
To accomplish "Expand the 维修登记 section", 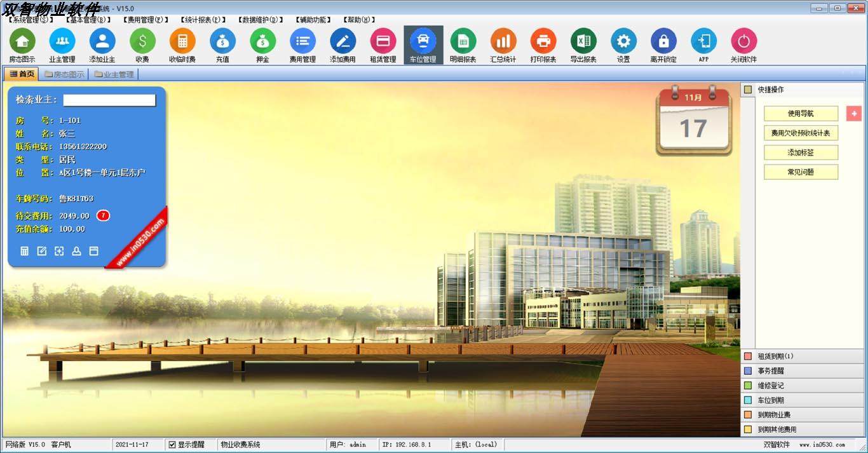I will [804, 386].
